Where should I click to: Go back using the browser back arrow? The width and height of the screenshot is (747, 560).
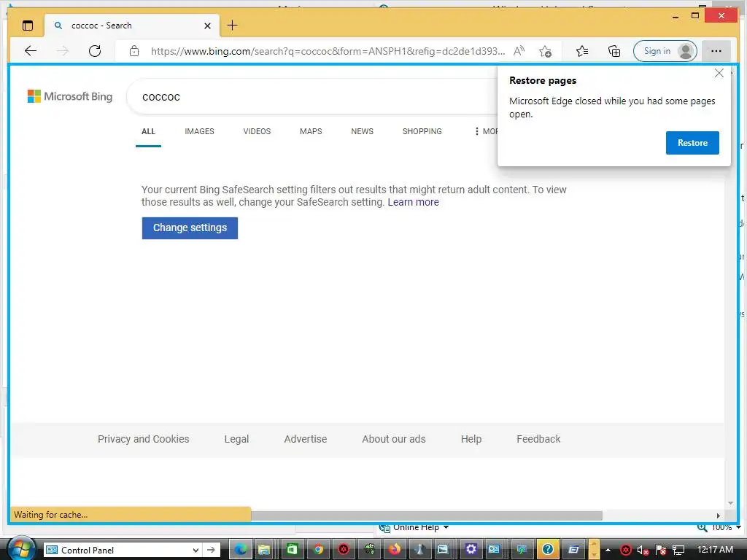tap(31, 51)
